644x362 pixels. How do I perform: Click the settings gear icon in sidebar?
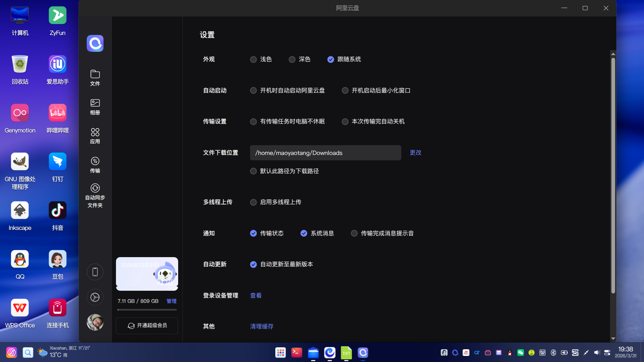tap(95, 297)
